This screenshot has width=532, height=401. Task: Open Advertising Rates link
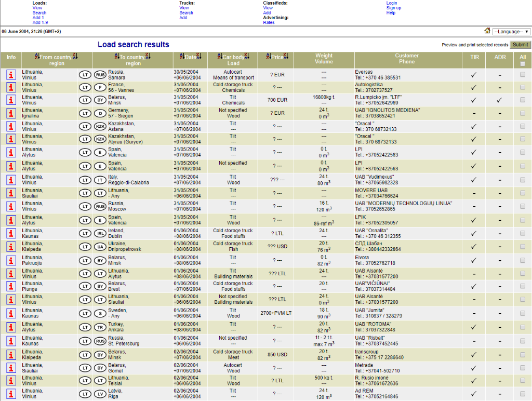pyautogui.click(x=269, y=22)
